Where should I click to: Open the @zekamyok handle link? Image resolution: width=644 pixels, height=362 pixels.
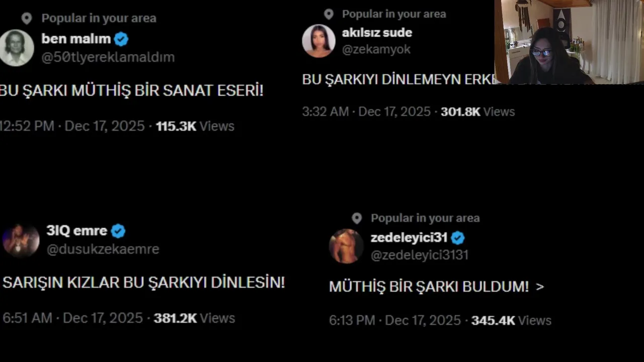(x=376, y=49)
